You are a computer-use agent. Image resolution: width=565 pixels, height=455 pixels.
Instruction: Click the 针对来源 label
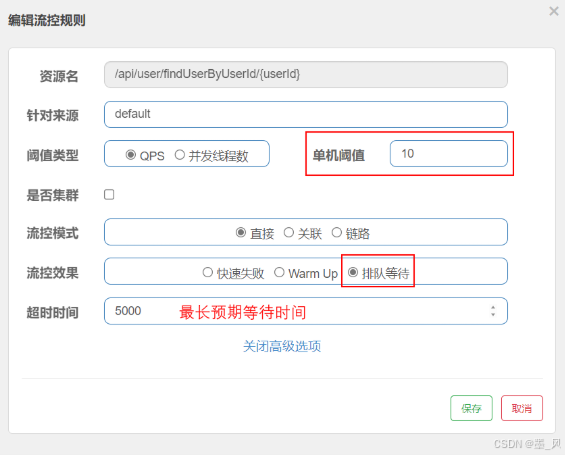pos(53,116)
